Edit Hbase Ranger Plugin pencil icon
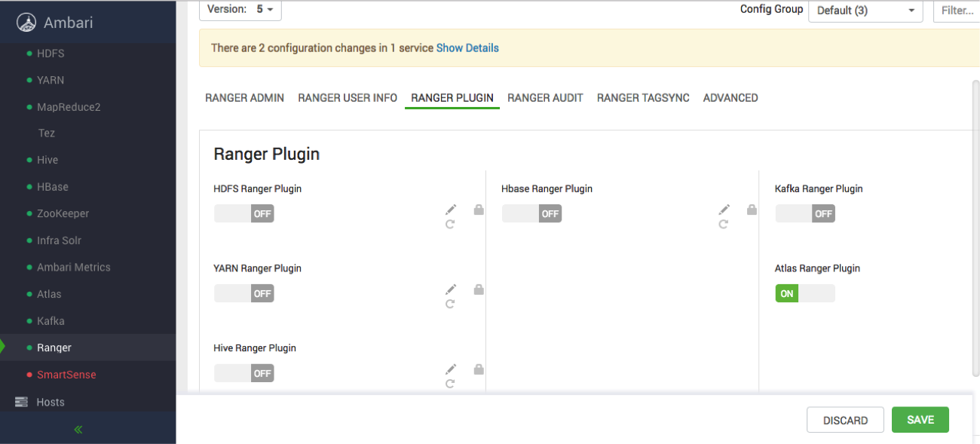Image resolution: width=980 pixels, height=444 pixels. (x=724, y=210)
